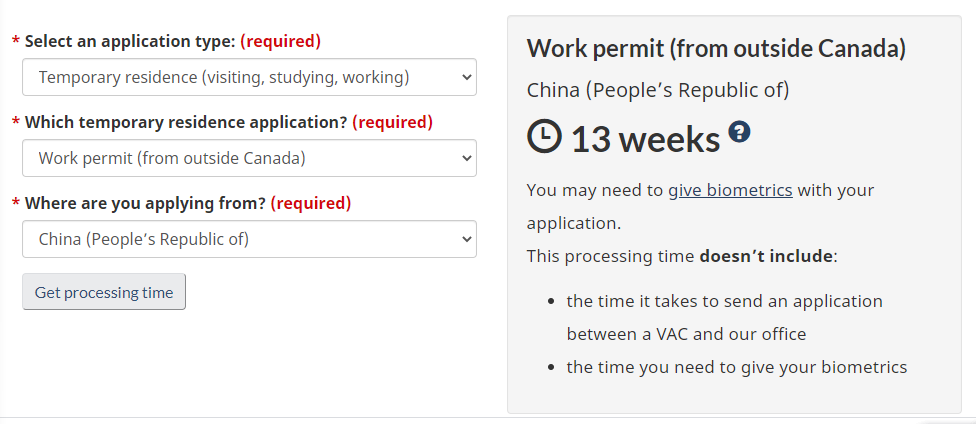Image resolution: width=976 pixels, height=424 pixels.
Task: Click the country name under the results heading
Action: pyautogui.click(x=658, y=90)
